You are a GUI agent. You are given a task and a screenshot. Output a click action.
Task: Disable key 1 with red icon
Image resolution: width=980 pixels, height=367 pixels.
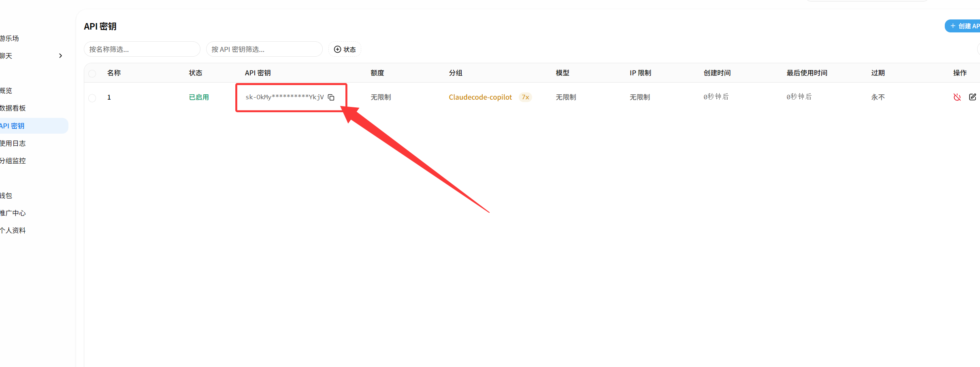point(957,97)
